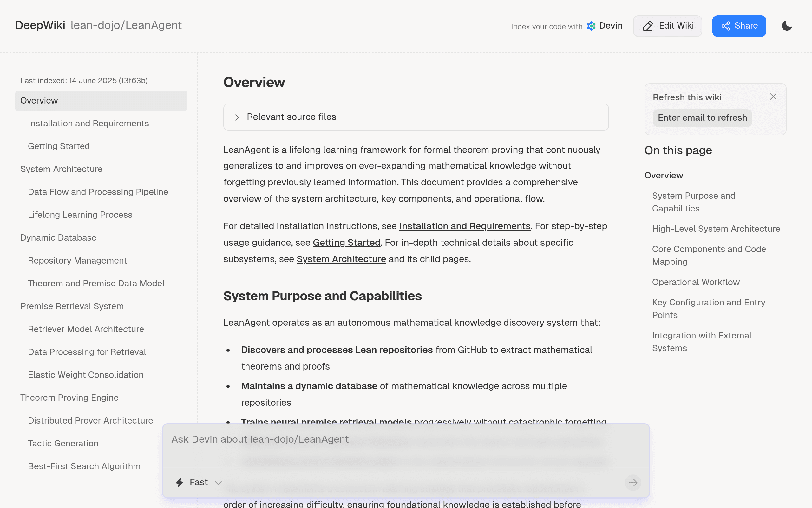Jump to Integration with External Systems
The height and width of the screenshot is (508, 812).
coord(702,342)
